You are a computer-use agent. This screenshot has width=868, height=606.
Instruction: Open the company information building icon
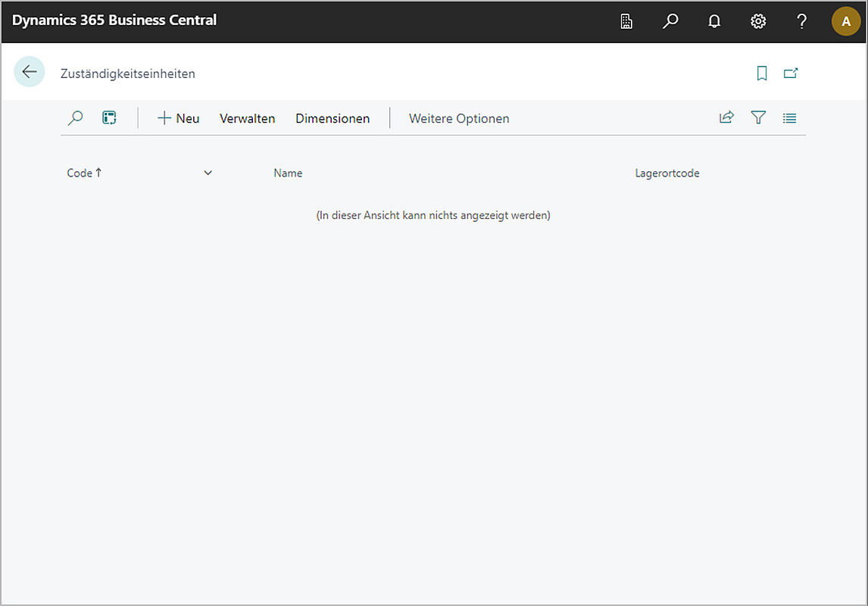point(626,21)
